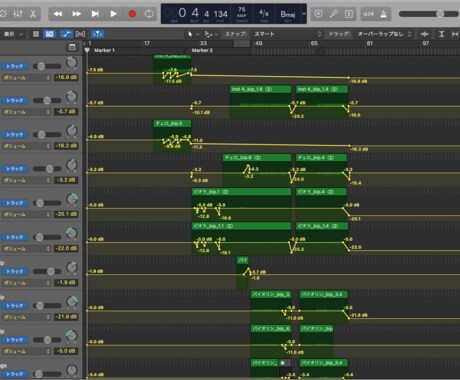Go to the beginning with the transport button

click(95, 14)
